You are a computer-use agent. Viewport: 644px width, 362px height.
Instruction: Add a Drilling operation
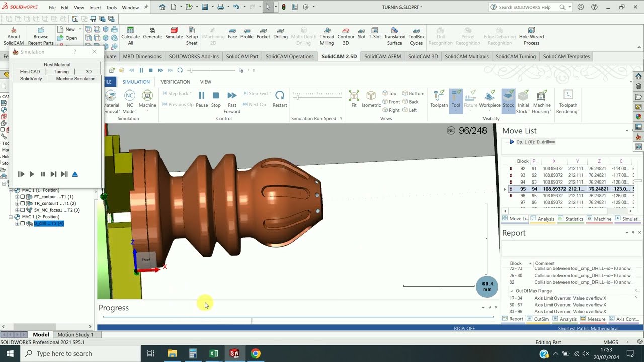pyautogui.click(x=280, y=33)
